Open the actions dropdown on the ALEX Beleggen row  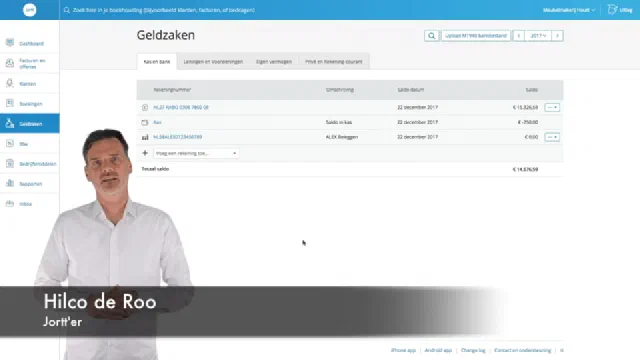(552, 137)
